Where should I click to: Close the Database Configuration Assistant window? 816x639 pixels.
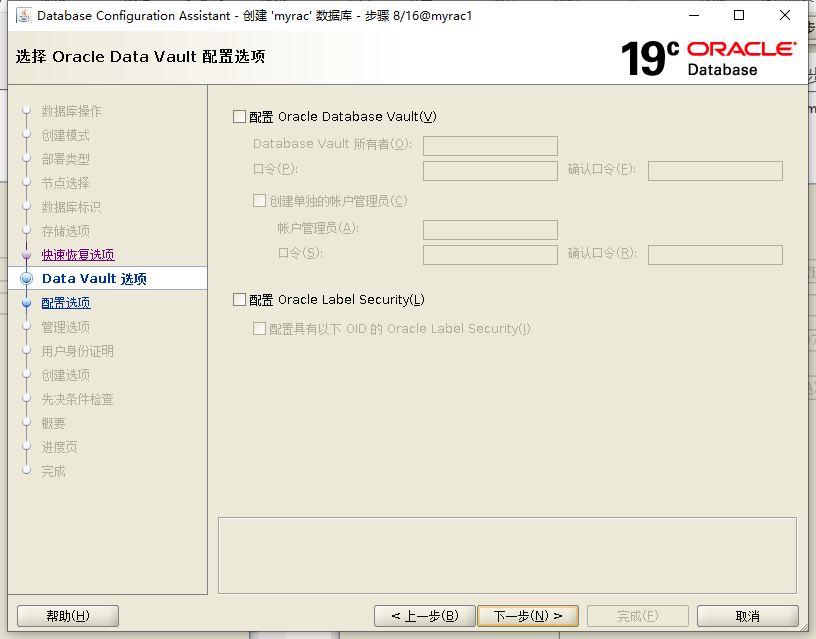785,16
